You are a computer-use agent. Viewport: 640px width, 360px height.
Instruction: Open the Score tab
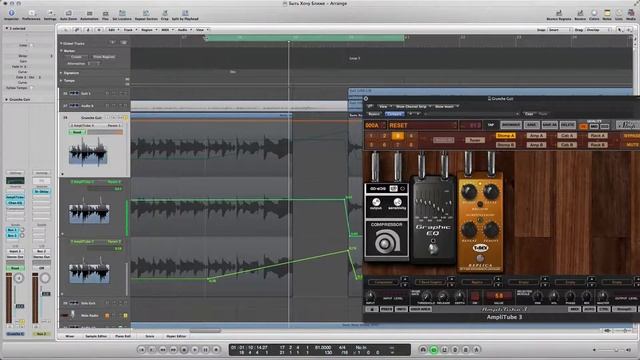point(150,336)
